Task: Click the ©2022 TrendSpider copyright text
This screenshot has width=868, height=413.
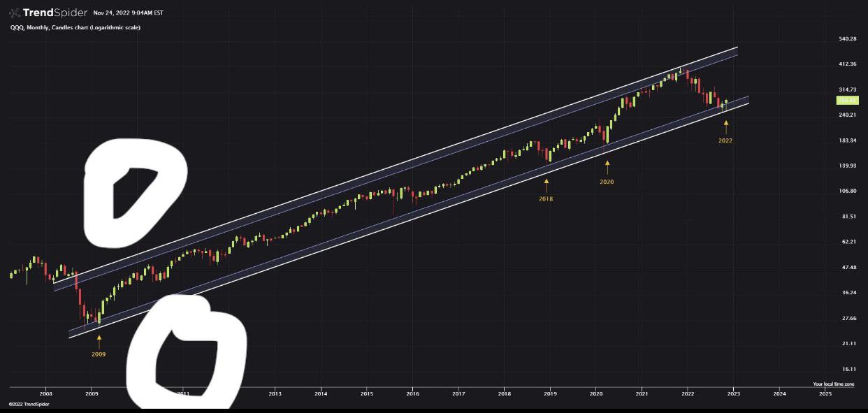Action: coord(24,404)
